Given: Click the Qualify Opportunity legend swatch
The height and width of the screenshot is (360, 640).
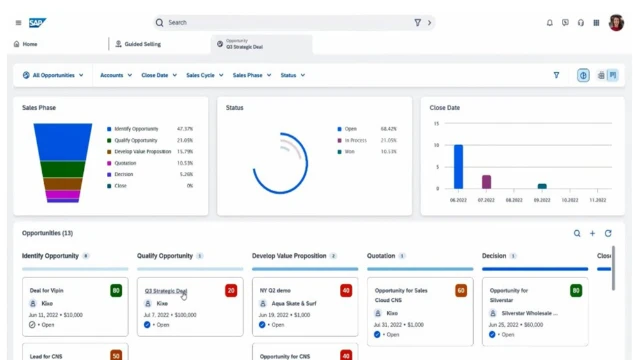Looking at the screenshot, I should [x=109, y=140].
